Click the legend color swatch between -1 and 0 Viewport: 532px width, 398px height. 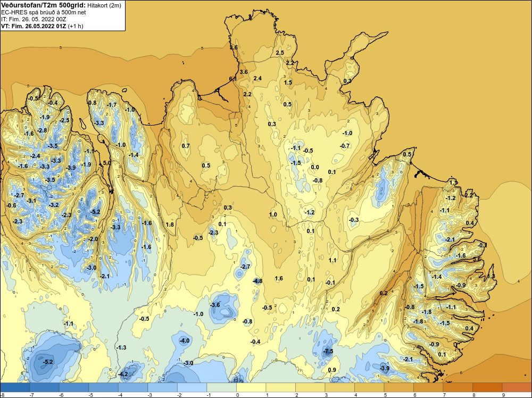click(221, 387)
